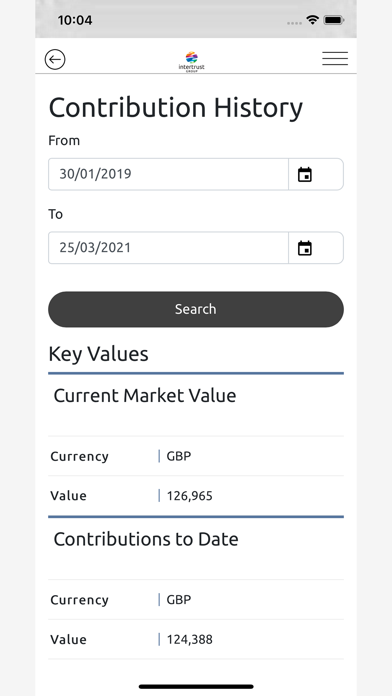
Task: Click the Intertrust Group logo
Action: (x=191, y=61)
